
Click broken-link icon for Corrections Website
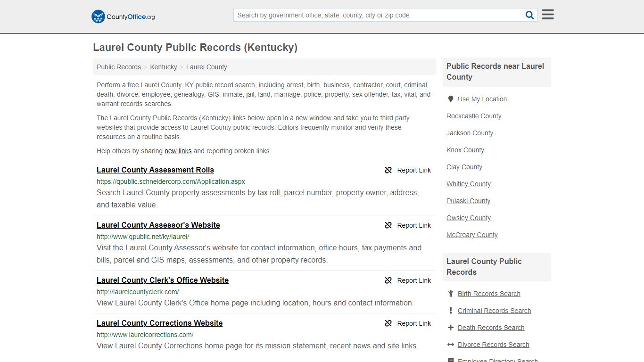pos(388,323)
